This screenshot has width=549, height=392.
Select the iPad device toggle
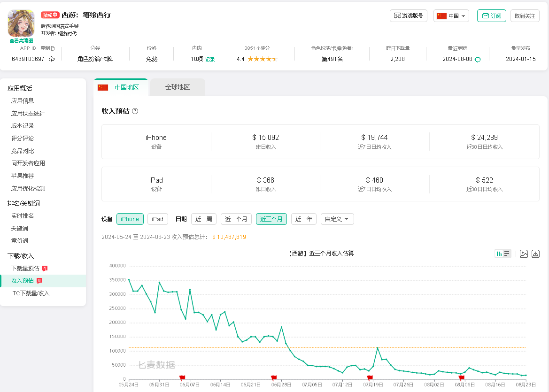coord(157,219)
